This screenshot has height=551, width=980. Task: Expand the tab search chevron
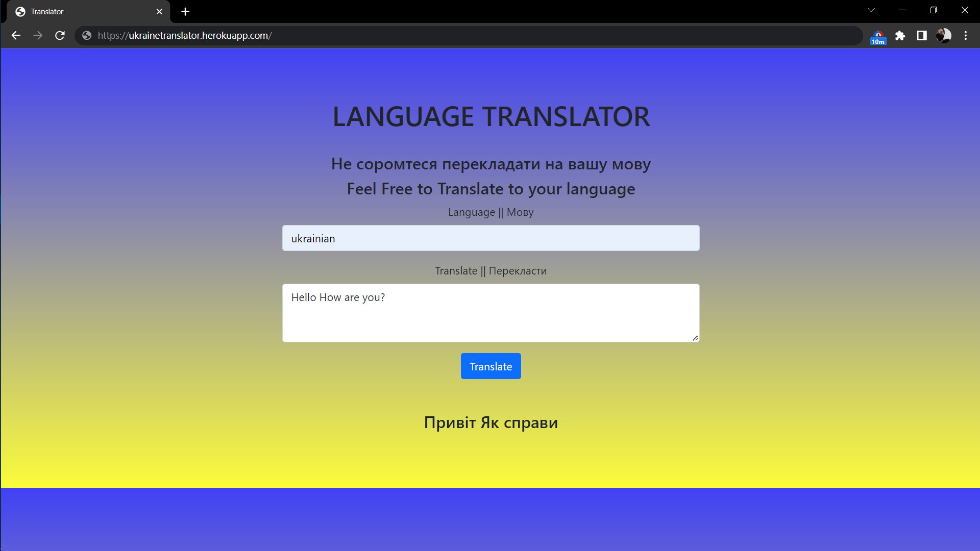[x=871, y=10]
